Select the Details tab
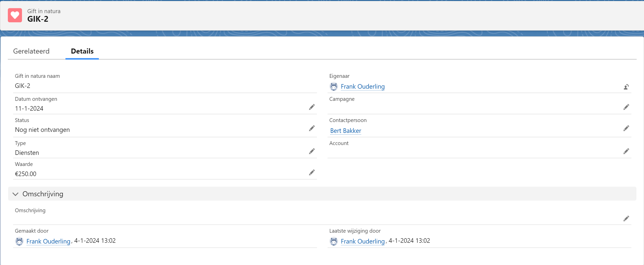Screen dimensions: 644x265 click(x=82, y=51)
